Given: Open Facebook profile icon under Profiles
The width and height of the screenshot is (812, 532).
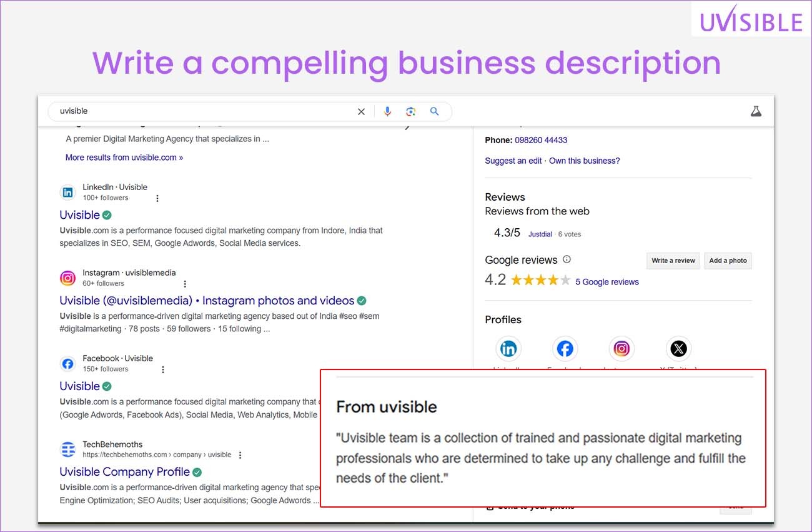Looking at the screenshot, I should click(565, 349).
